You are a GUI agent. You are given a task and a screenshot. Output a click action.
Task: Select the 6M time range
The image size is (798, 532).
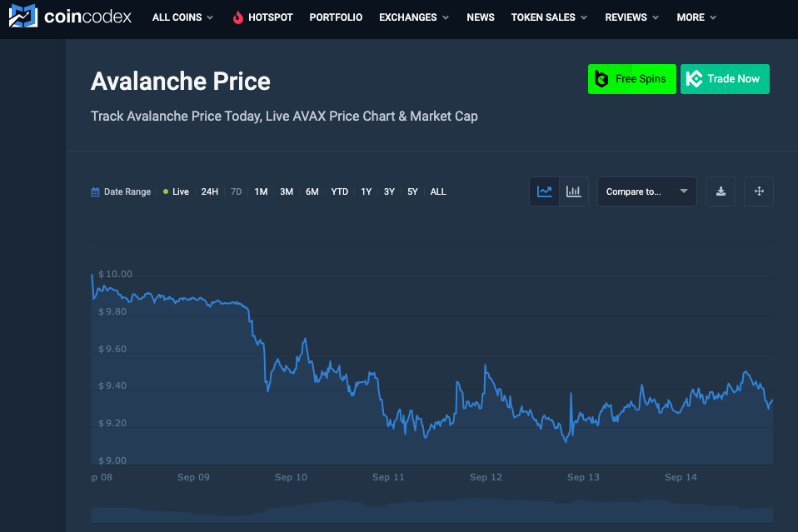(312, 191)
